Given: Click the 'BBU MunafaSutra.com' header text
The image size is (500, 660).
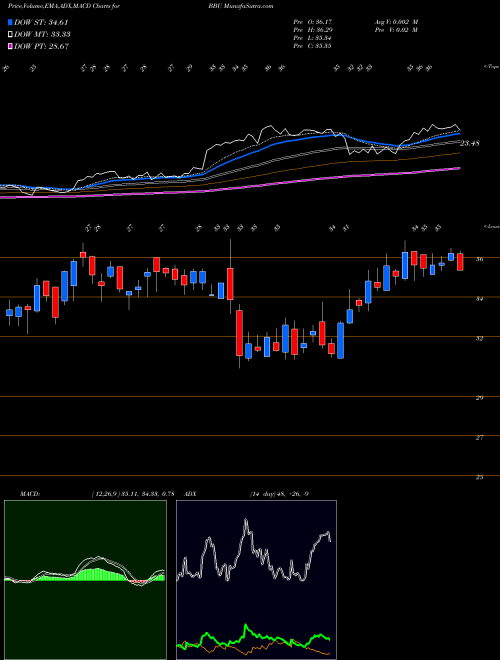Looking at the screenshot, I should point(240,6).
